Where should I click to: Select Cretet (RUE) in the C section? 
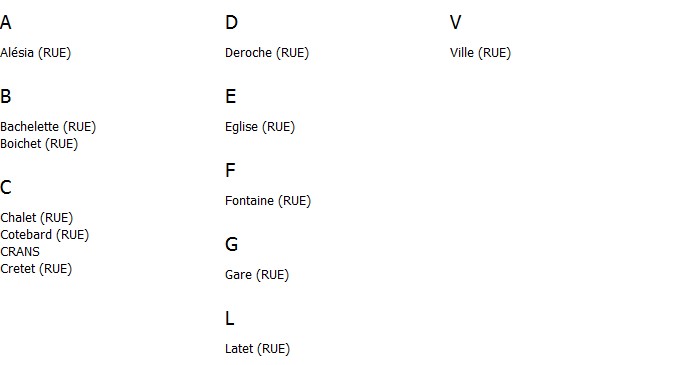[36, 269]
